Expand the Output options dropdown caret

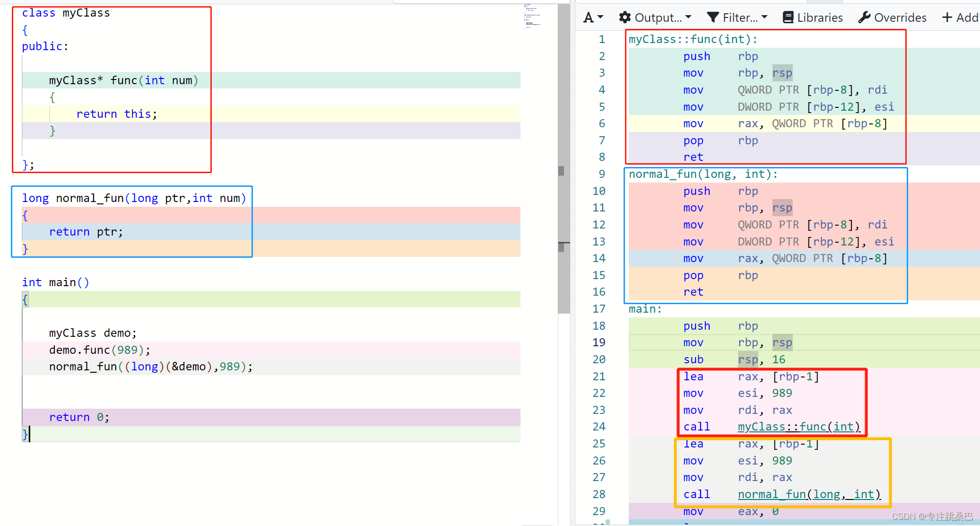tap(688, 17)
